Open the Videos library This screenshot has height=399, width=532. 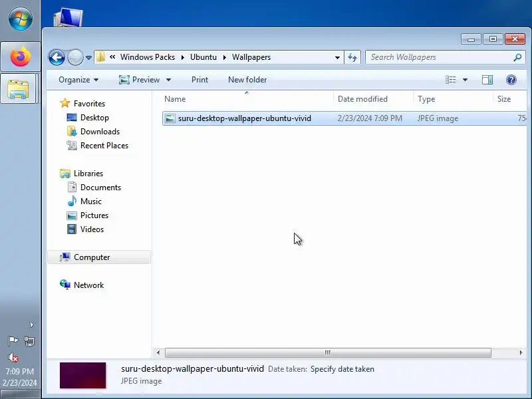pyautogui.click(x=92, y=229)
